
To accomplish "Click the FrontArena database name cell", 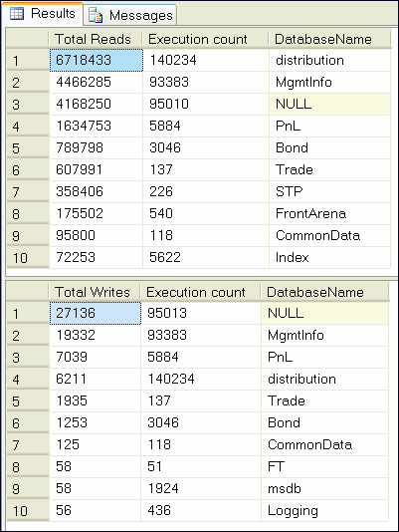I will (329, 213).
